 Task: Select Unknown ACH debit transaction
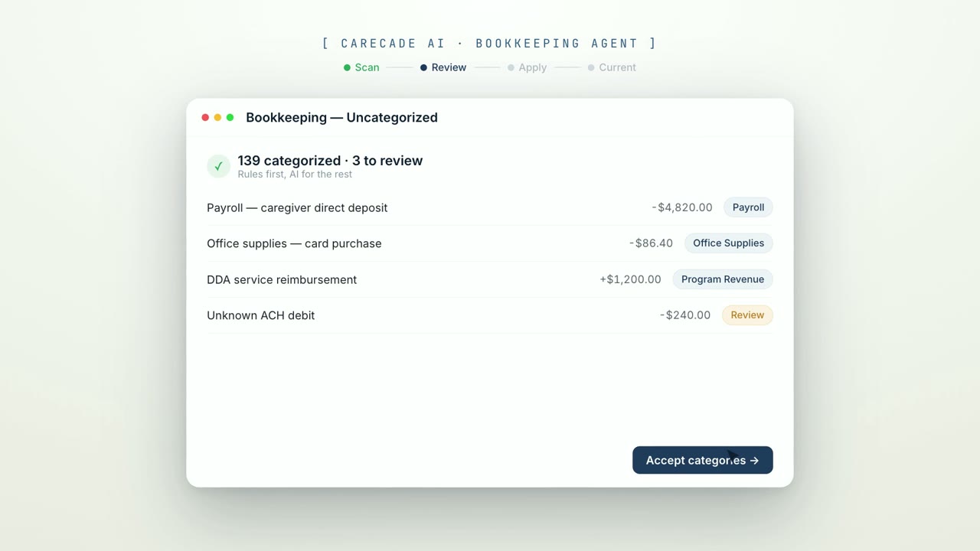[490, 315]
